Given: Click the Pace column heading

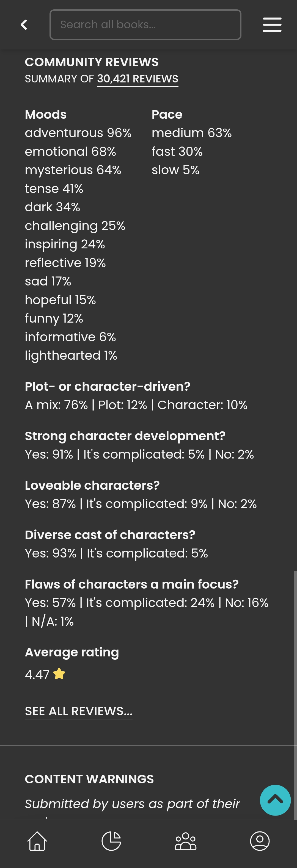Looking at the screenshot, I should [167, 115].
